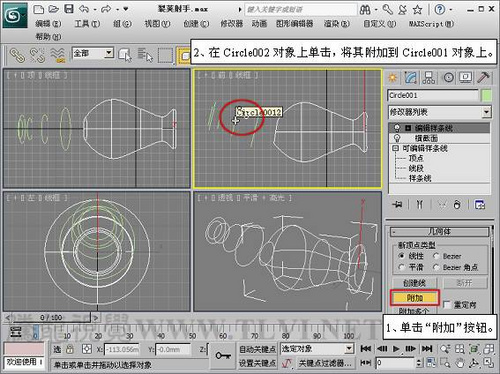Open the Display panel monitor icon
Viewport: 500px width, 374px height.
point(466,78)
